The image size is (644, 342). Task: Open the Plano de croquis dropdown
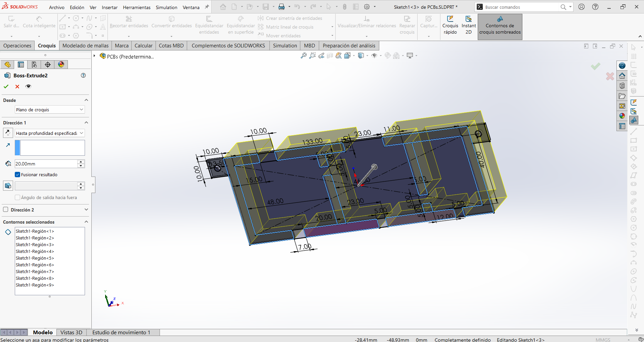click(x=50, y=110)
